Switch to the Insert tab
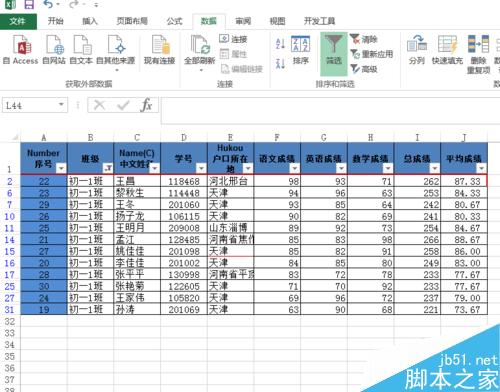This screenshot has height=392, width=500. click(90, 21)
